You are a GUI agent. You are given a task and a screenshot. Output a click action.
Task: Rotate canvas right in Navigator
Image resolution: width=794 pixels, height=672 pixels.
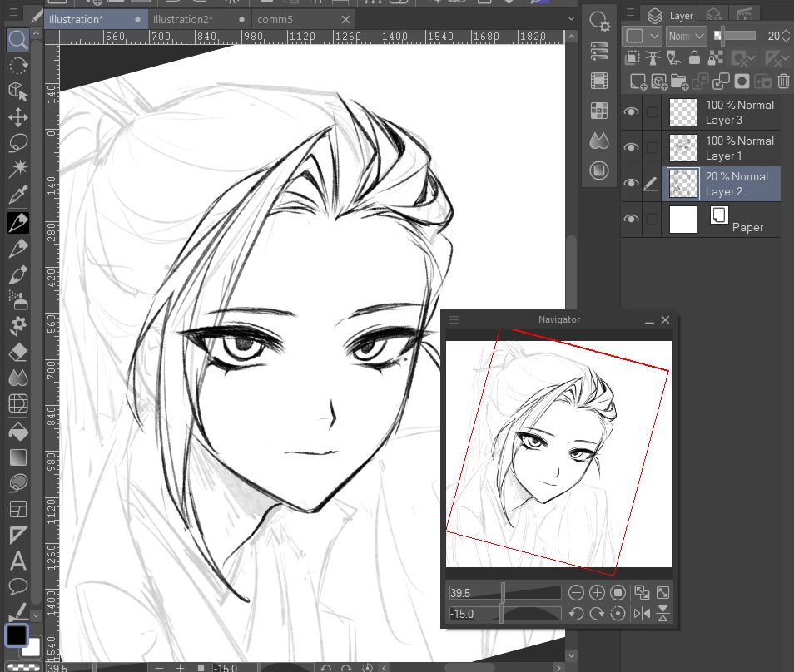click(597, 614)
